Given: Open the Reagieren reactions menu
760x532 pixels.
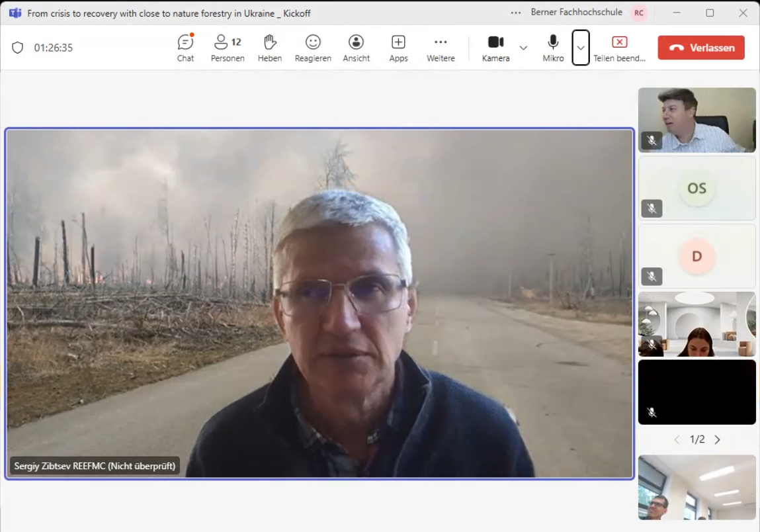Looking at the screenshot, I should 313,48.
